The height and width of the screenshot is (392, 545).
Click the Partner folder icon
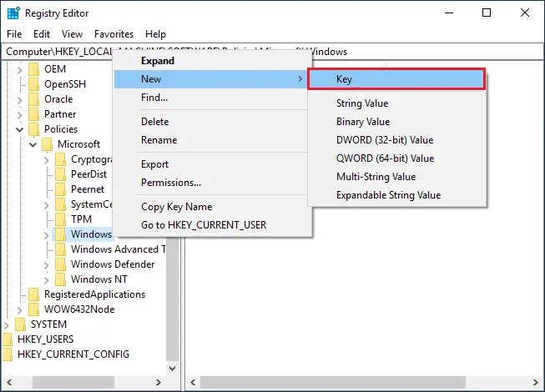click(x=33, y=114)
